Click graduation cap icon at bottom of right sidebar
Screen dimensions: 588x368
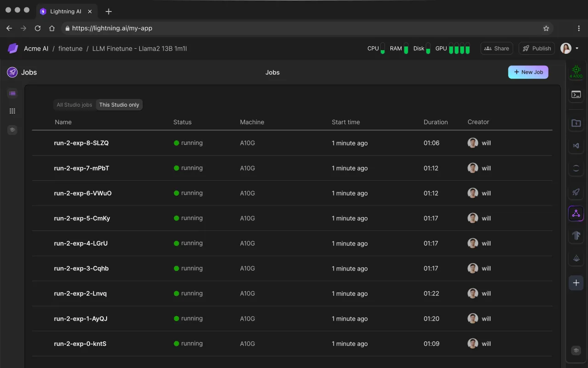pyautogui.click(x=576, y=351)
